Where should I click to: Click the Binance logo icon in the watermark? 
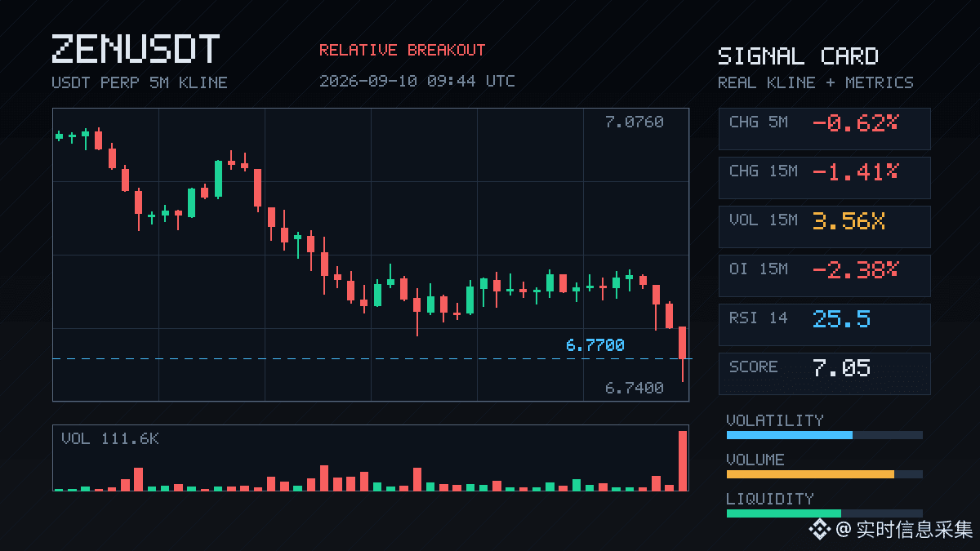pyautogui.click(x=819, y=530)
